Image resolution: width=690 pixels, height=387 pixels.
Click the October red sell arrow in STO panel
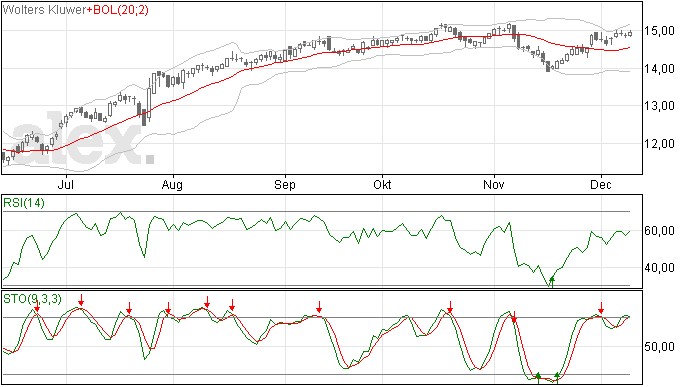[450, 306]
